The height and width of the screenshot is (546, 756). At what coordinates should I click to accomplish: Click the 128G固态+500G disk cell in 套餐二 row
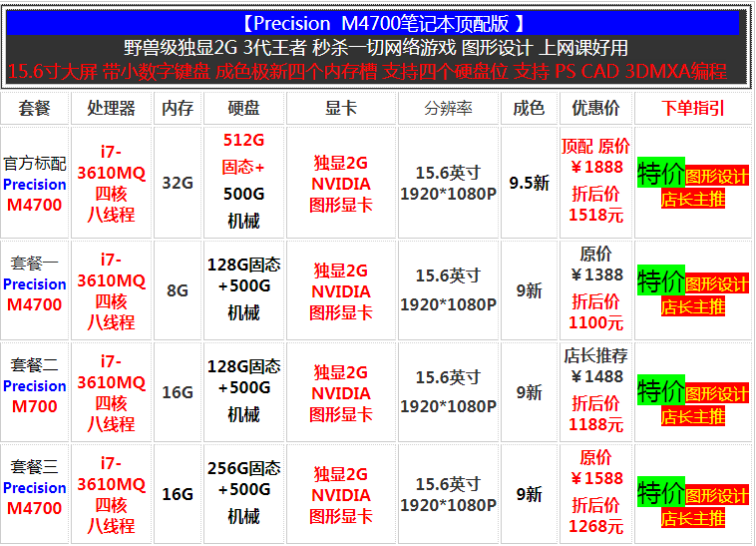244,390
